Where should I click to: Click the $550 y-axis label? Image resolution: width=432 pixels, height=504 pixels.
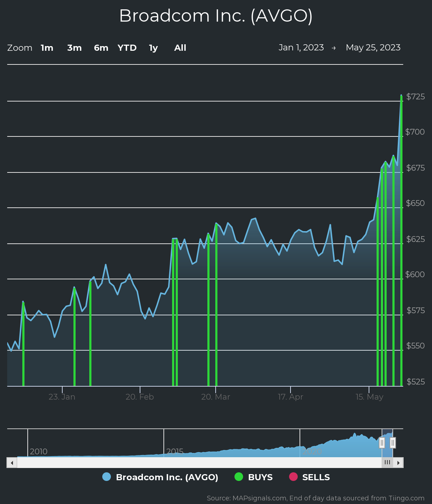pyautogui.click(x=415, y=346)
